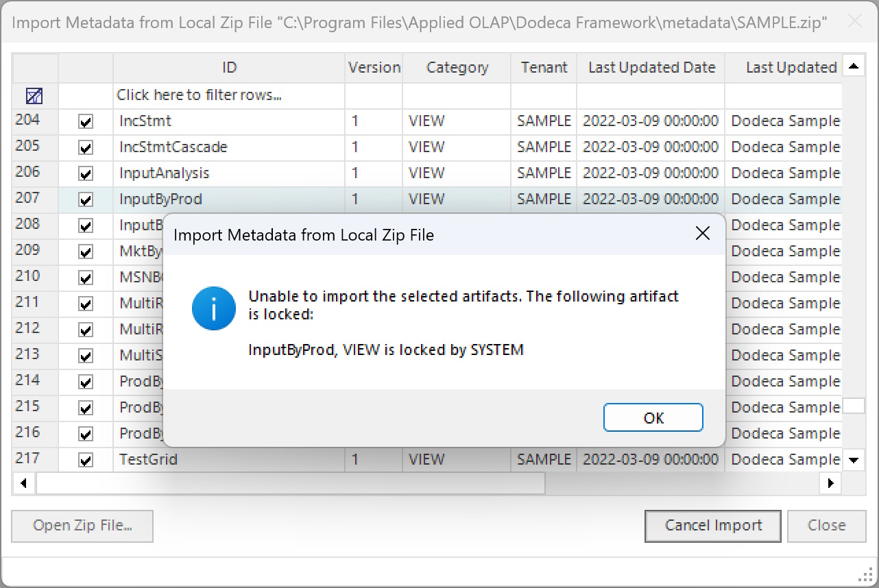The image size is (879, 588).
Task: Select the InputAnalysis ID cell
Action: coord(229,173)
